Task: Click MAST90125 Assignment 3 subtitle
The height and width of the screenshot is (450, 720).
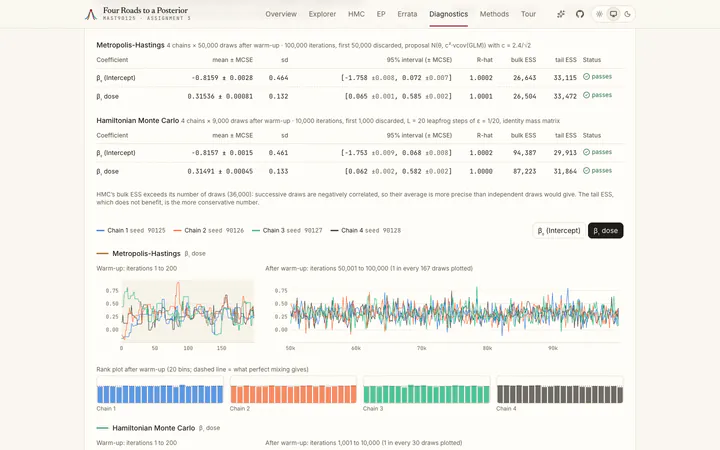Action: 146,18
